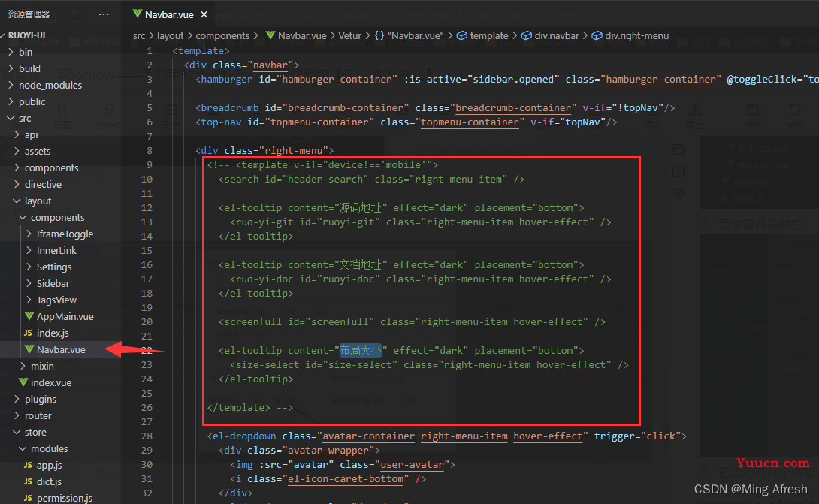The image size is (819, 504).
Task: Click the user-avatar class on line 30
Action: (412, 465)
